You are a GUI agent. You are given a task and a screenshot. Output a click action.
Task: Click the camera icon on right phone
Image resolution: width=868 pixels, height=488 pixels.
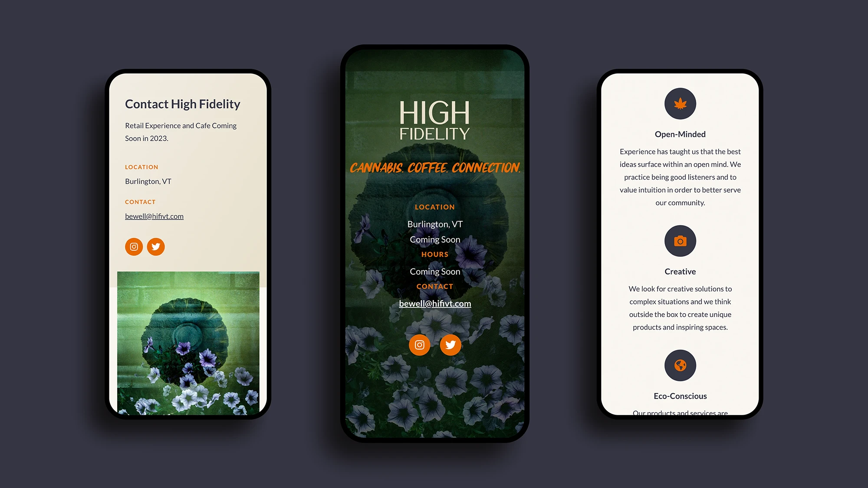(x=680, y=241)
